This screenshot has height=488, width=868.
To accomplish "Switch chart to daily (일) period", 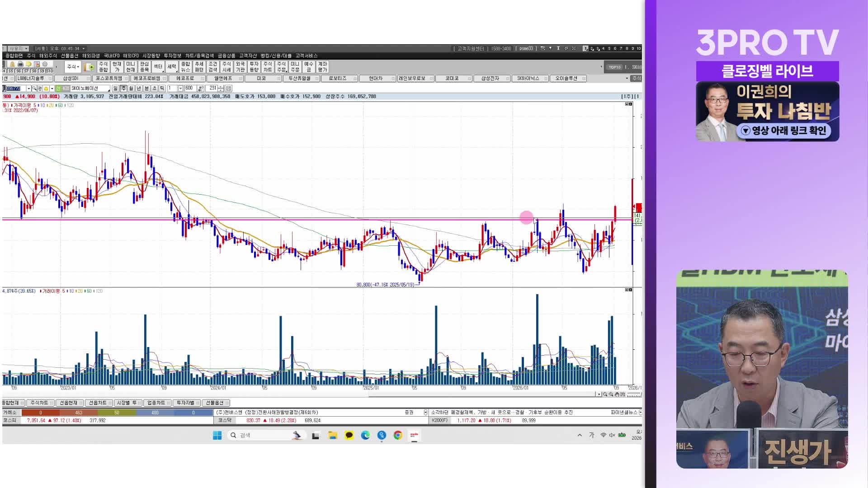I will click(x=115, y=89).
